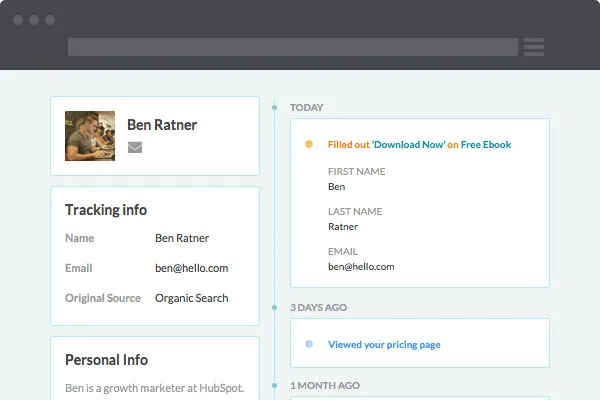Jump to the 1 MONTH AGO timeline label
Screen dimensions: 600x400
coord(326,385)
